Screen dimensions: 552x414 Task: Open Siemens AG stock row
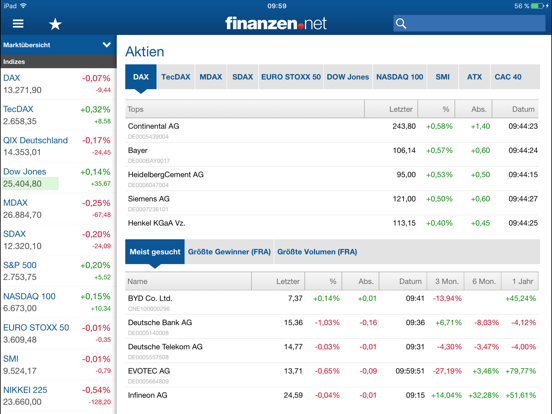coord(332,203)
